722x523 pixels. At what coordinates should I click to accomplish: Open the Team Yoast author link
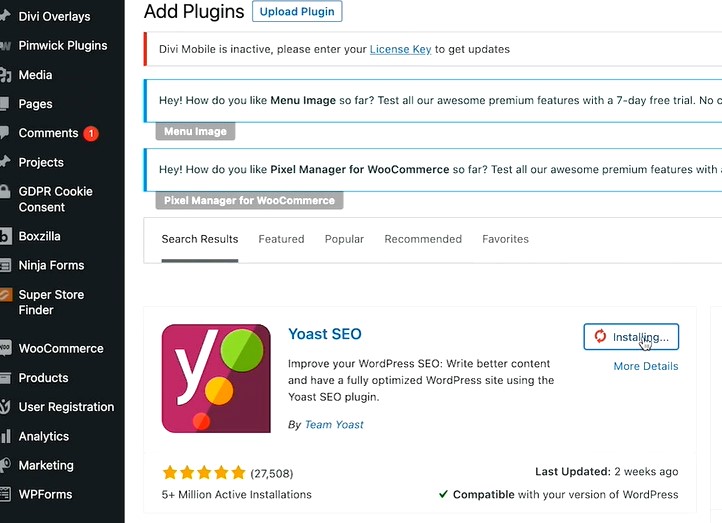[334, 424]
